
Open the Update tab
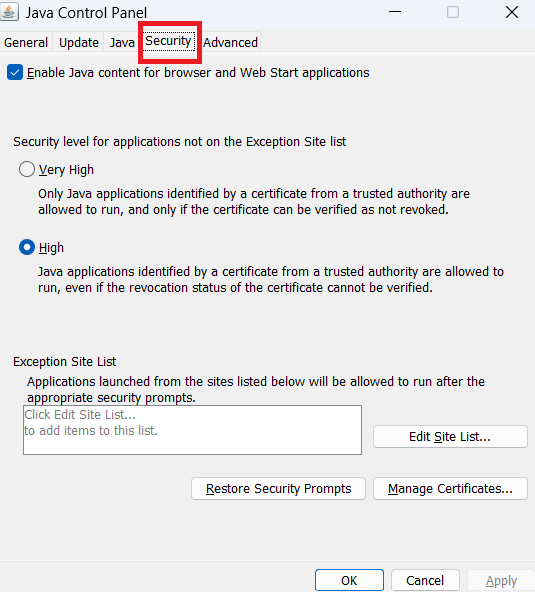tap(79, 42)
